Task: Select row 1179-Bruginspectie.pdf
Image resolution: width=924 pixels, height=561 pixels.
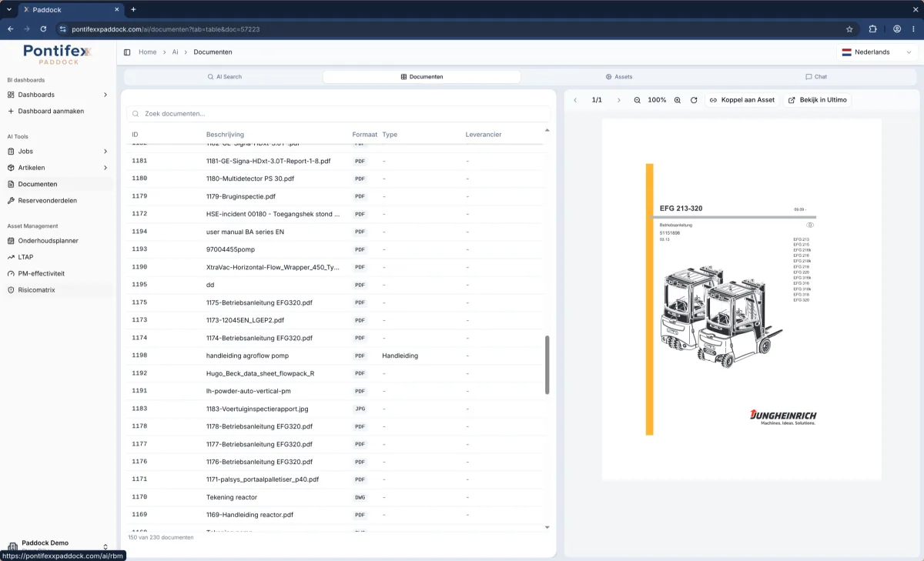Action: click(x=336, y=196)
